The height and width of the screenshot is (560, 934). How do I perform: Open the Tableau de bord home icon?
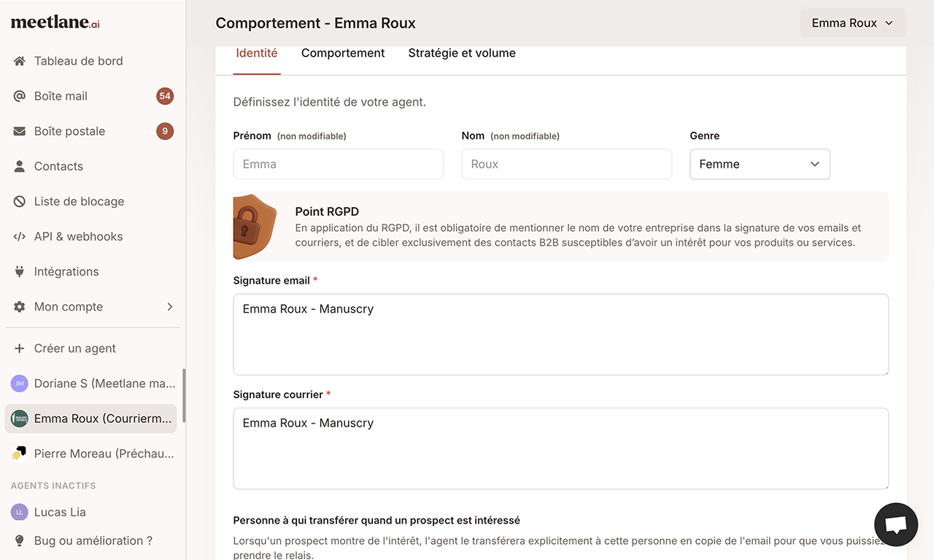(20, 61)
